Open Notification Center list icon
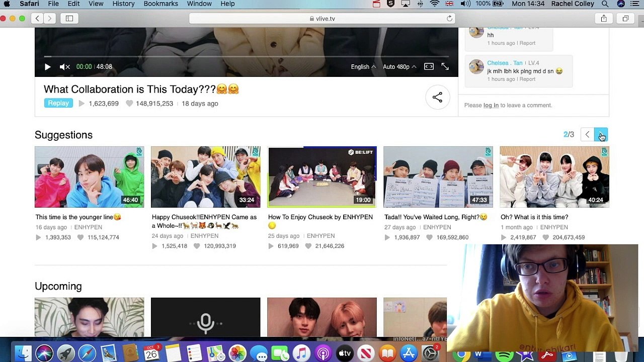This screenshot has height=362, width=644. tap(635, 4)
